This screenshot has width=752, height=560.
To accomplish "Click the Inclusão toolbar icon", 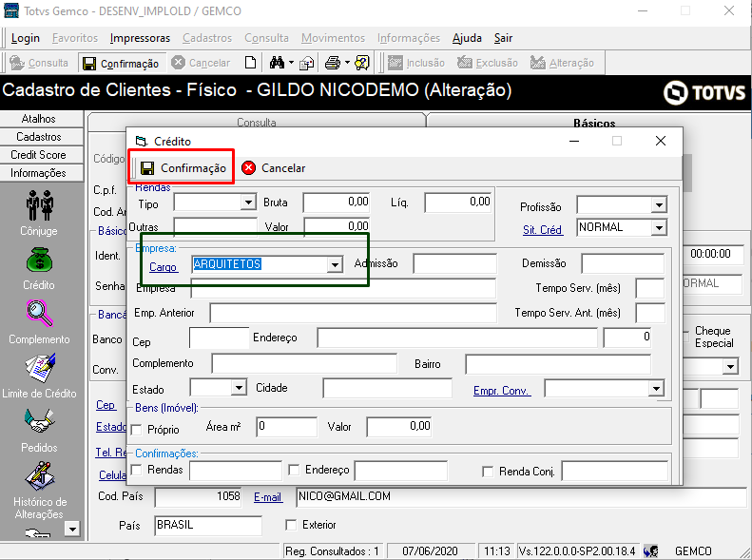I will pyautogui.click(x=395, y=63).
